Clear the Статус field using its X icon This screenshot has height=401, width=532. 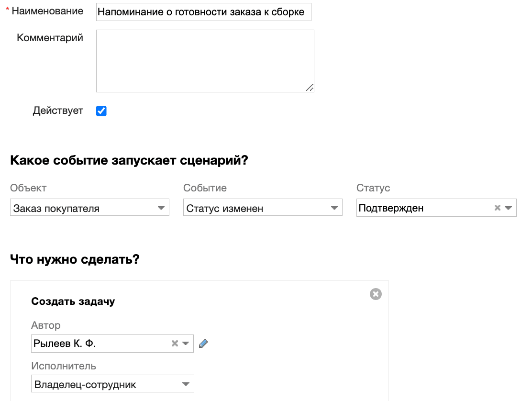tap(498, 208)
